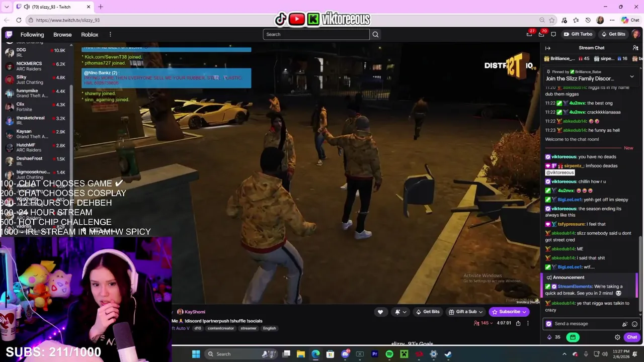The height and width of the screenshot is (362, 644).
Task: Click the Twitch search magnifier button
Action: coord(375,34)
